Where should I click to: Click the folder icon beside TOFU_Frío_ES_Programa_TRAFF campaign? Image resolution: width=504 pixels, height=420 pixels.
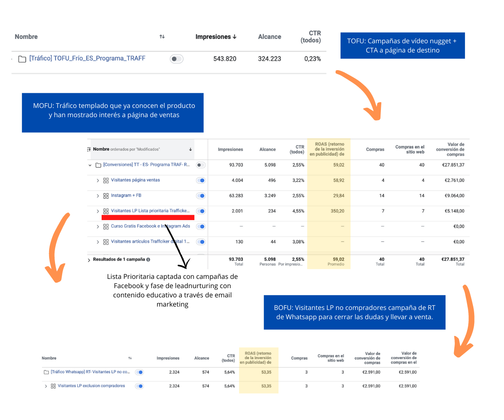point(22,59)
